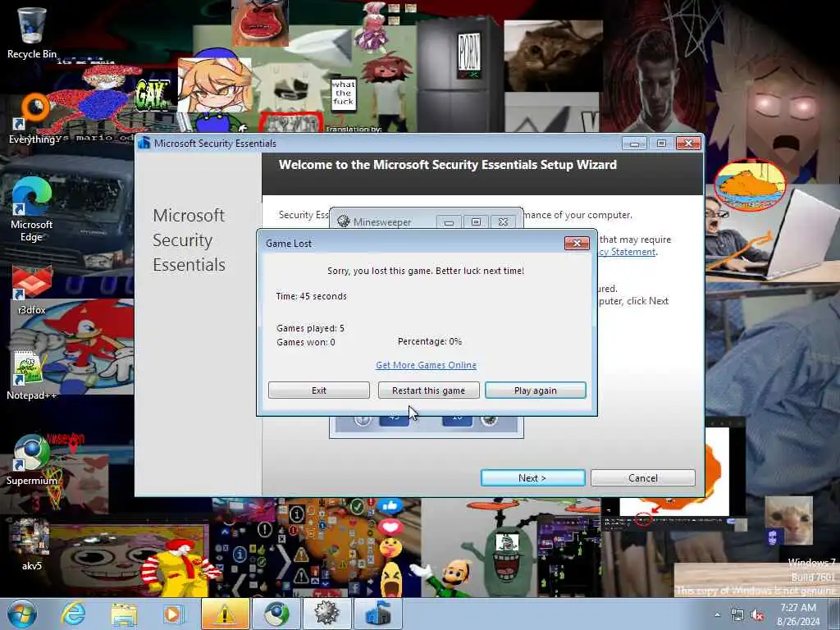Minimize the Microsoft Security Essentials window
Screen dimensions: 840x630
(634, 143)
